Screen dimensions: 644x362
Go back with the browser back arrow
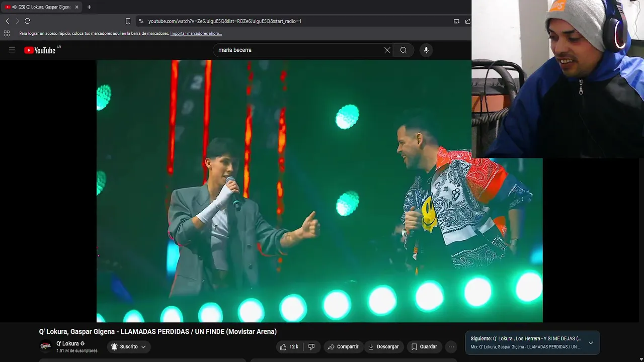pos(7,21)
